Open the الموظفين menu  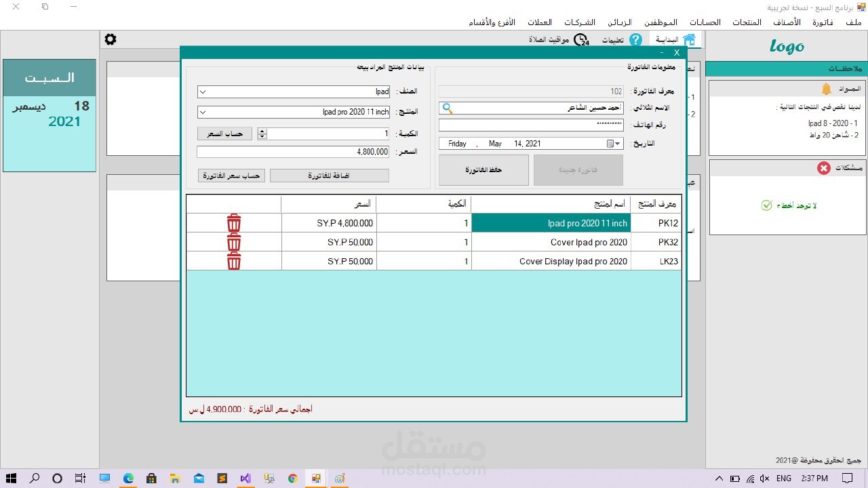coord(661,22)
